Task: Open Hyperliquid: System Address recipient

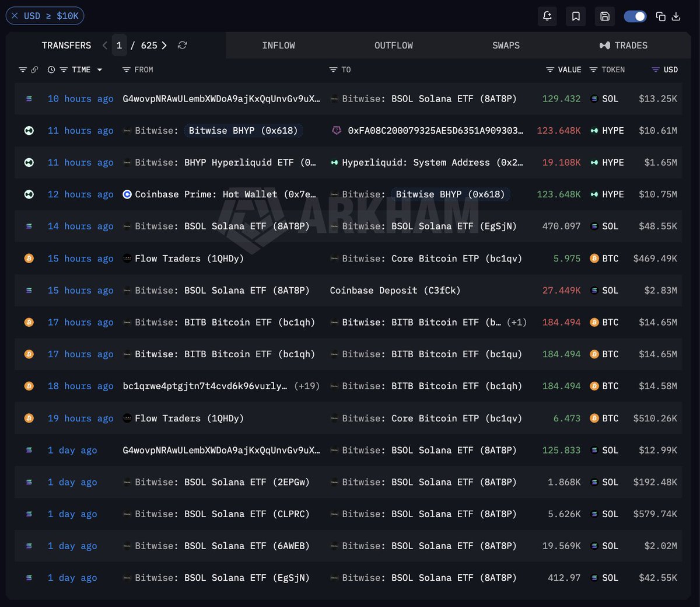Action: (x=432, y=163)
